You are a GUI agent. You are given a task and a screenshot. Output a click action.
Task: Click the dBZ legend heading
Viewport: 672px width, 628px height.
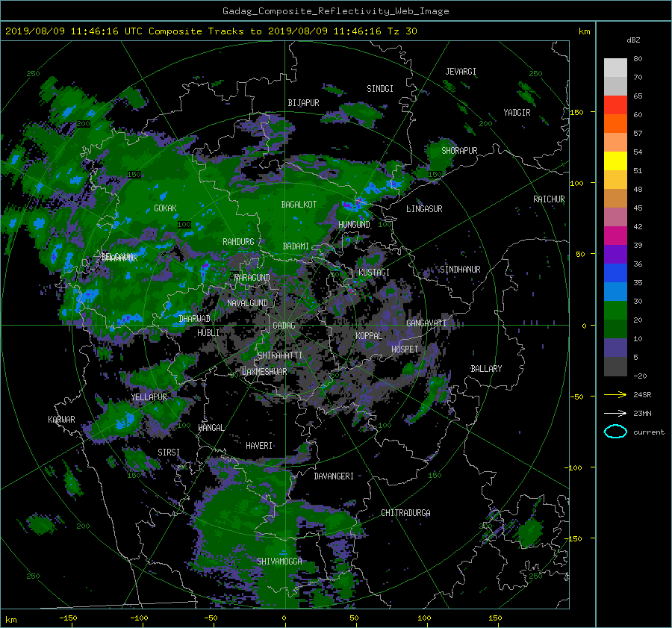coord(633,40)
